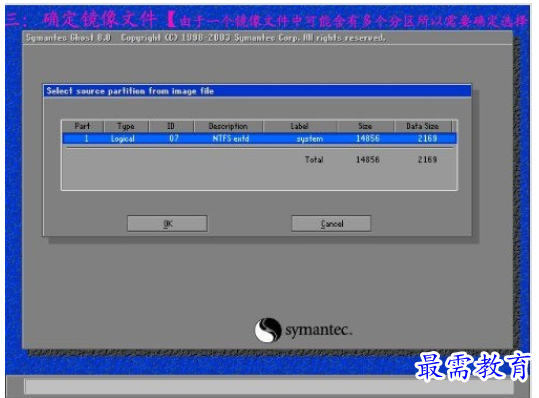Click the Select source partition title bar
This screenshot has height=398, width=539.
click(x=257, y=91)
